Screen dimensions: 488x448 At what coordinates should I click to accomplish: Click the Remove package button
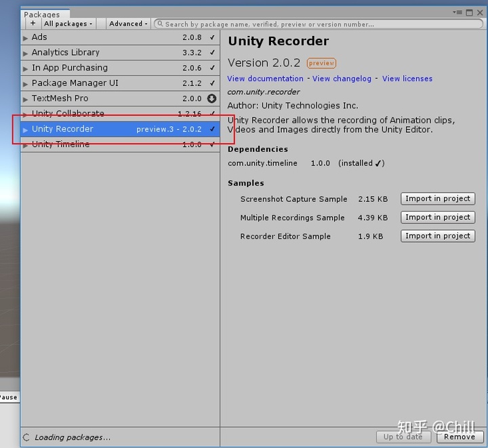(460, 436)
